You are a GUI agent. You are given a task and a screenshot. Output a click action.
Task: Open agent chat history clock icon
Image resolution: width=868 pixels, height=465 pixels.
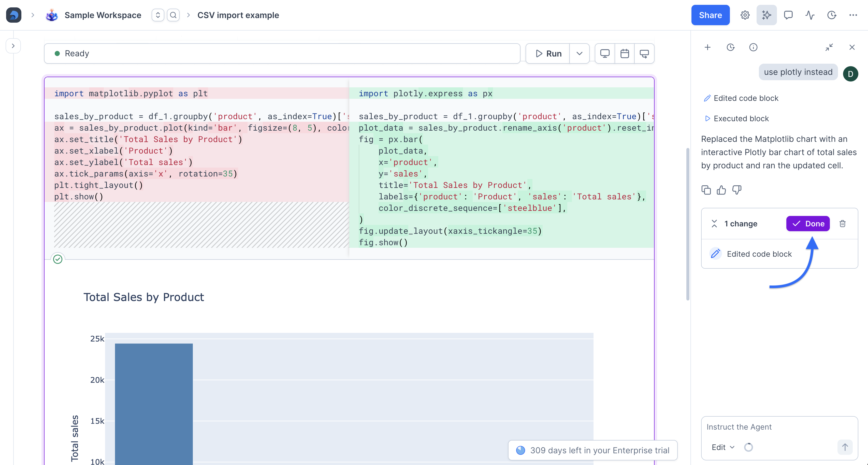point(731,47)
